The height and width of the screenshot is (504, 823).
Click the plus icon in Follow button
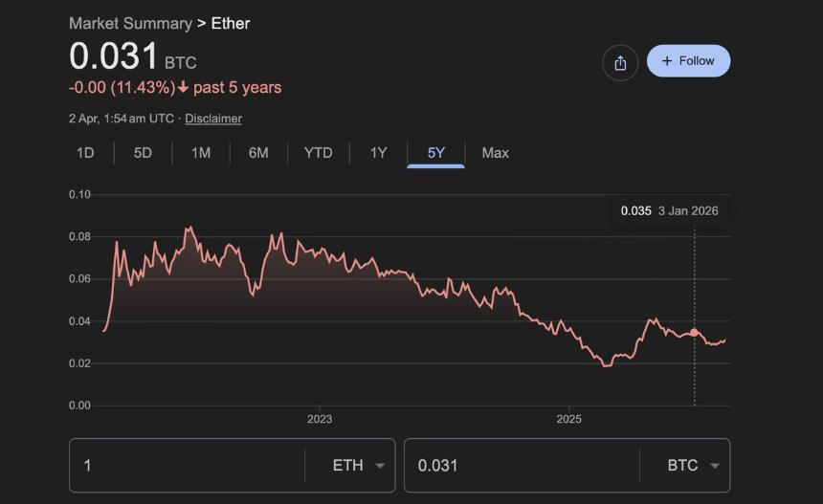click(667, 61)
